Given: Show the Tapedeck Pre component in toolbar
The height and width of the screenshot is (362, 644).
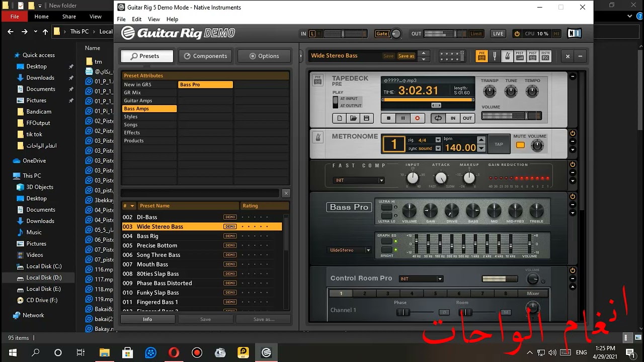Looking at the screenshot, I should [481, 56].
